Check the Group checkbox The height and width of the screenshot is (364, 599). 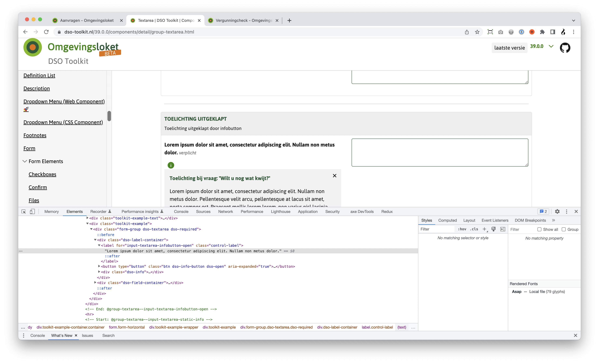(564, 229)
